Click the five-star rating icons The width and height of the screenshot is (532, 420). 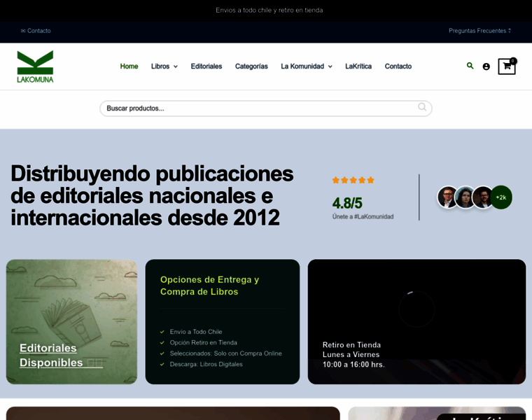pos(353,180)
